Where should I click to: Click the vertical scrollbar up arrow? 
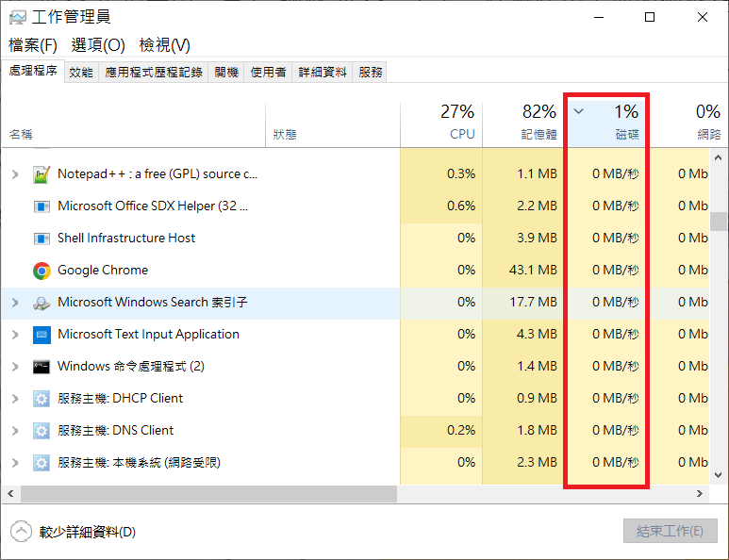tap(718, 157)
